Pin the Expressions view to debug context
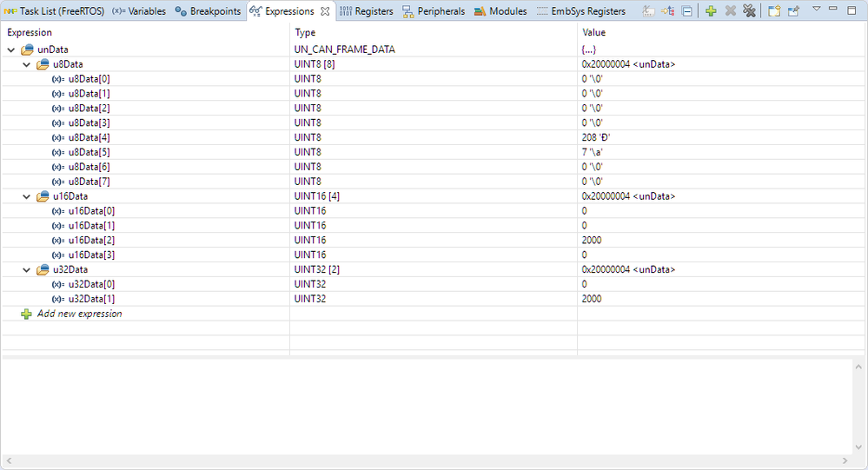868x470 pixels. click(794, 11)
